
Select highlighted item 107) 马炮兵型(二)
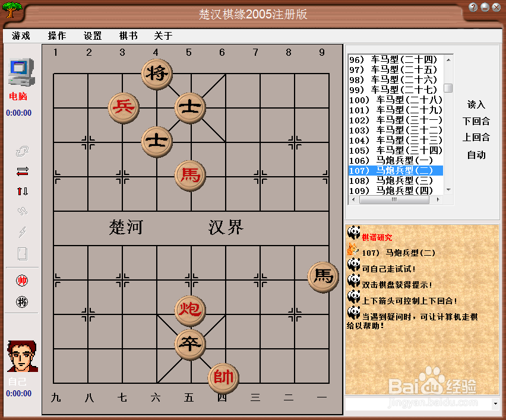pos(396,170)
